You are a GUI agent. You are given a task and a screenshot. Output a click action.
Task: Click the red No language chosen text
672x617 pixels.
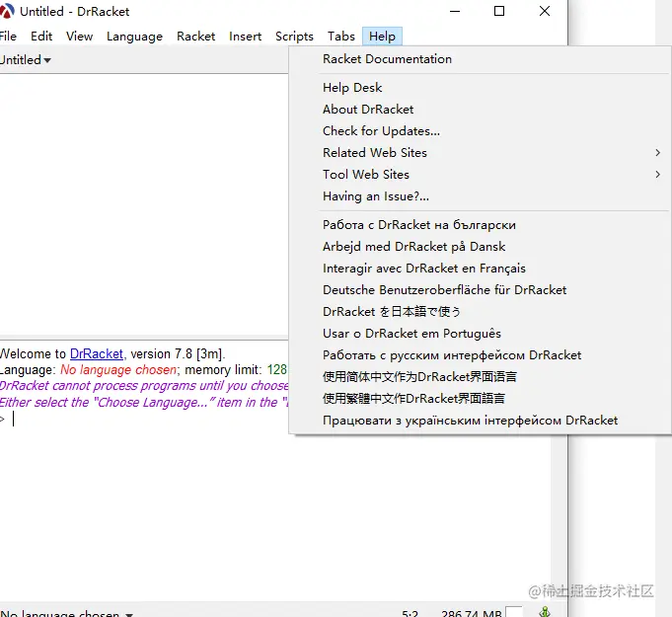point(118,369)
